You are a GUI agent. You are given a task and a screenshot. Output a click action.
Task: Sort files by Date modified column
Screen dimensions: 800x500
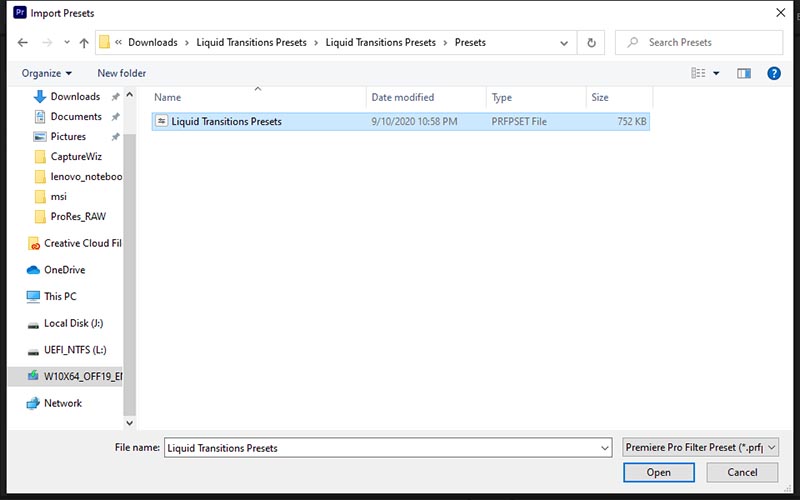(426, 97)
